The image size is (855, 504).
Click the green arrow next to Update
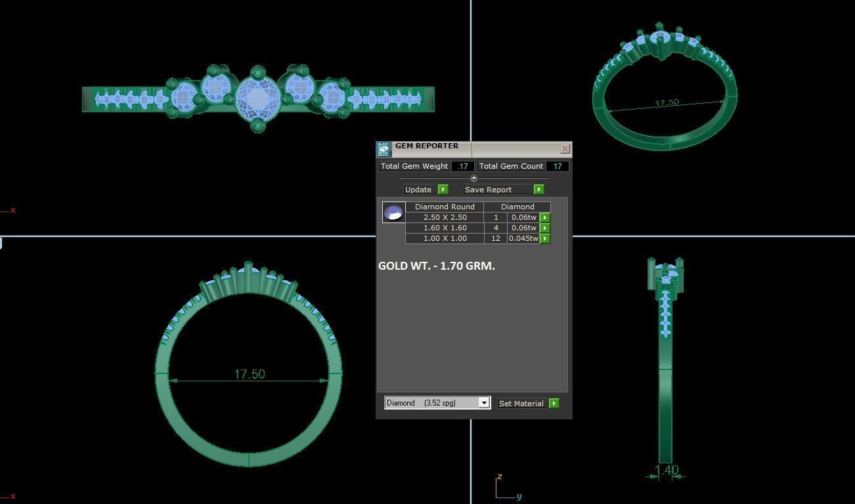click(x=443, y=190)
